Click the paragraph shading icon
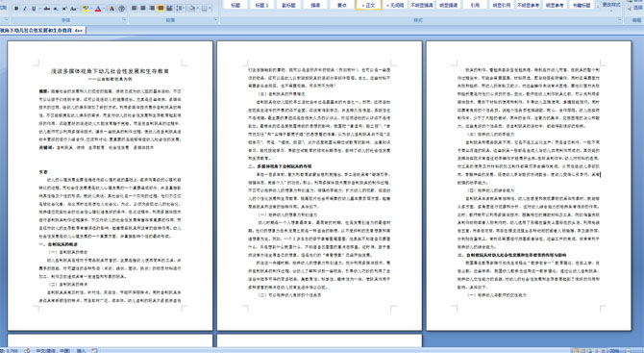This screenshot has width=644, height=353. click(x=192, y=9)
